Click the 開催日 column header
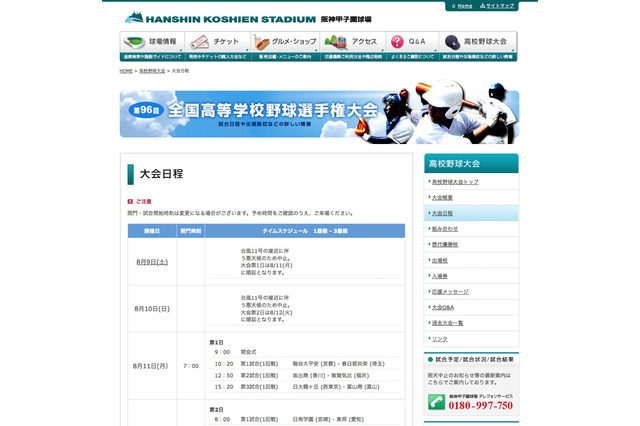Image resolution: width=640 pixels, height=426 pixels. (x=152, y=231)
